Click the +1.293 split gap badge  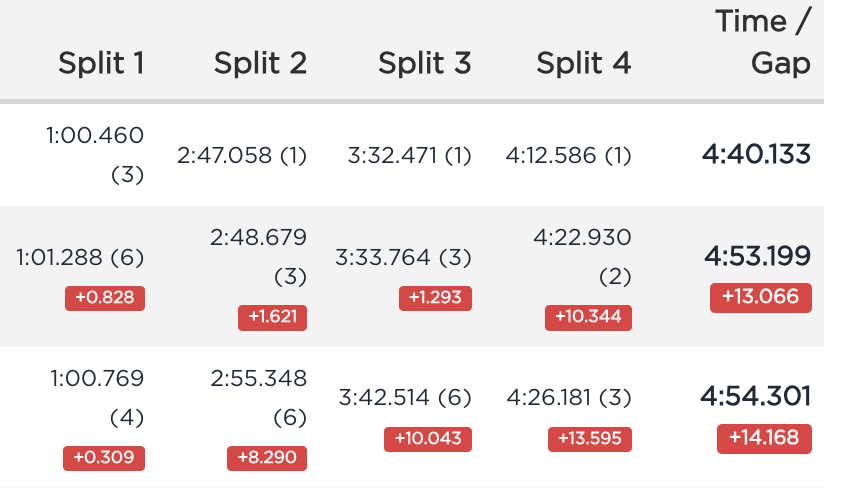(x=435, y=298)
